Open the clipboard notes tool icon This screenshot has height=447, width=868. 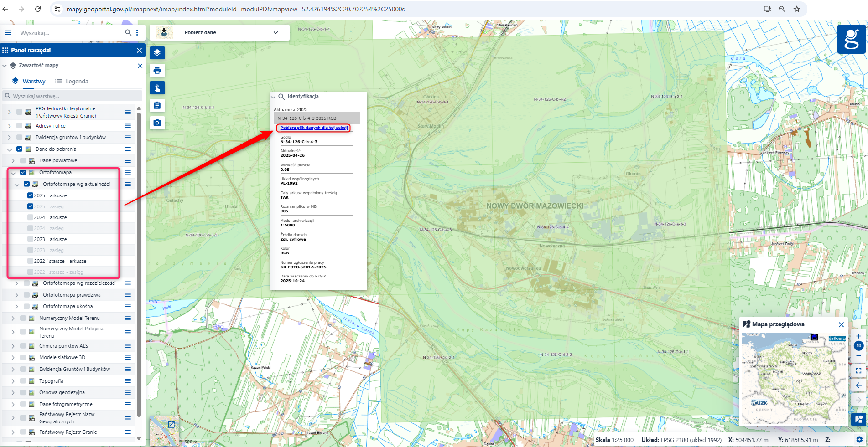[157, 105]
